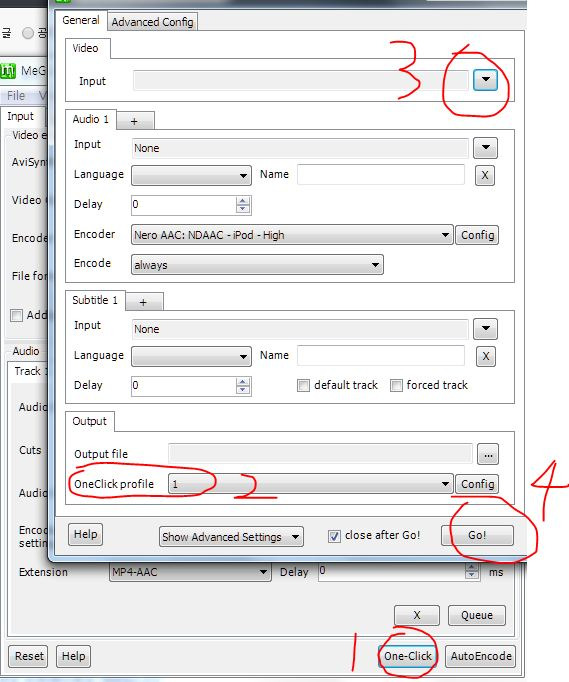Enable the forced track checkbox
569x682 pixels.
click(396, 385)
